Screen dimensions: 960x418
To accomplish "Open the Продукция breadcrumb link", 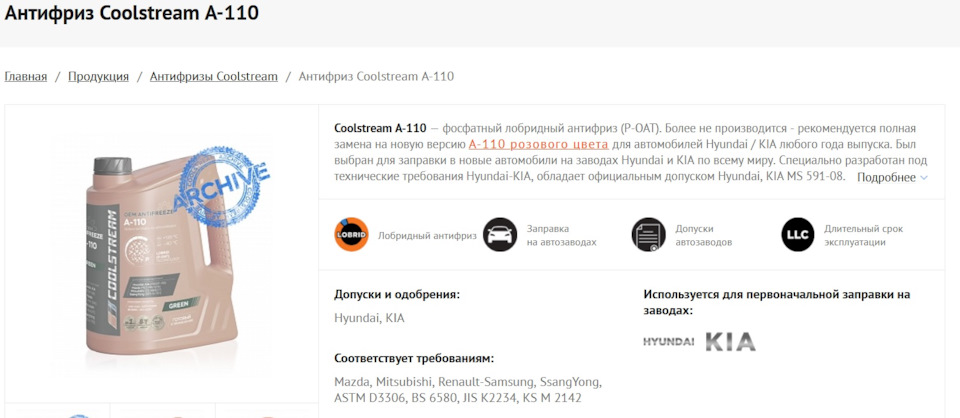I will (x=98, y=76).
